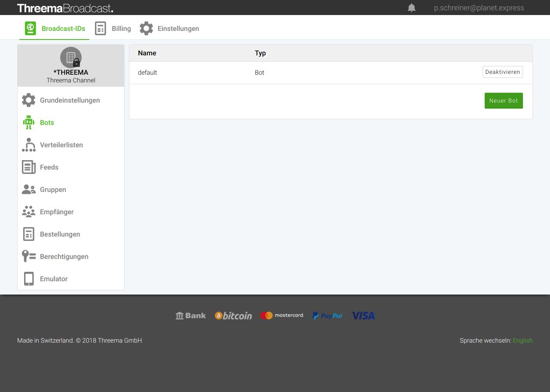Click the Empfänger recipients icon
550x392 pixels.
(29, 212)
